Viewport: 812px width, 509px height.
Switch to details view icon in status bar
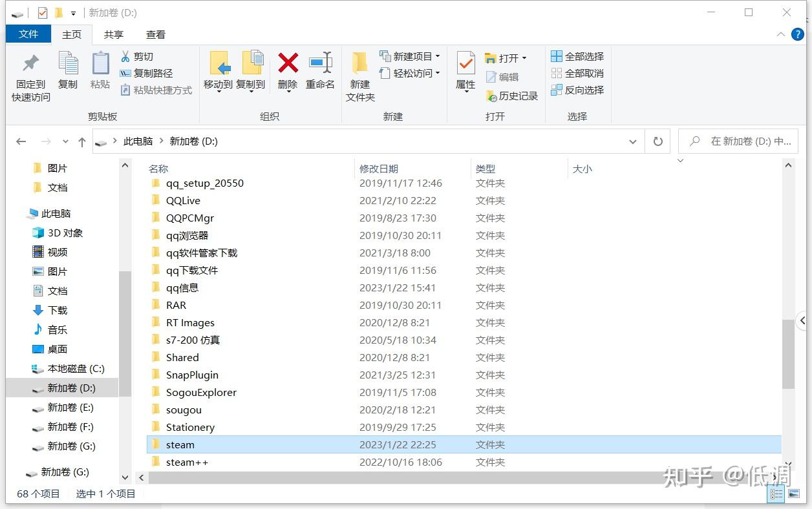pyautogui.click(x=776, y=494)
